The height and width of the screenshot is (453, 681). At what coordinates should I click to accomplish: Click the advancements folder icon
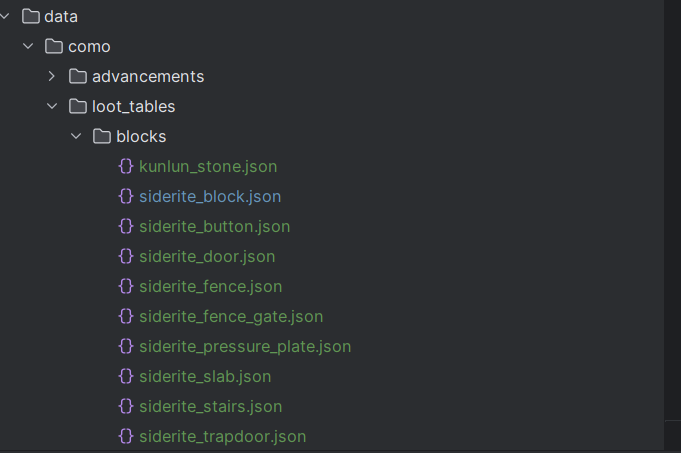(78, 76)
